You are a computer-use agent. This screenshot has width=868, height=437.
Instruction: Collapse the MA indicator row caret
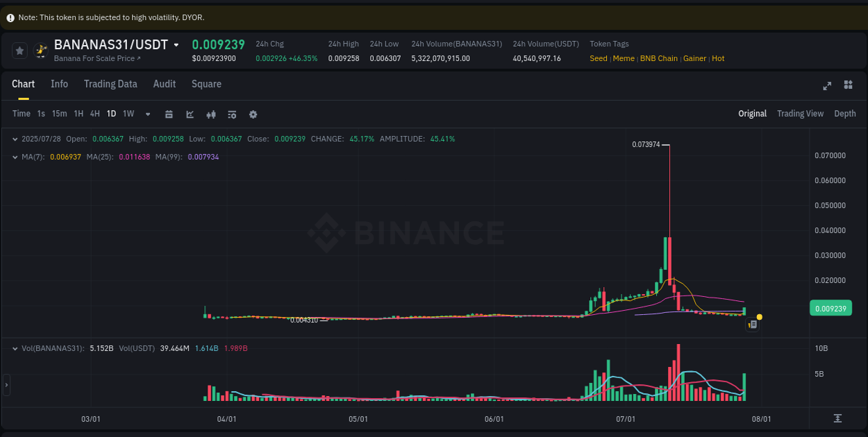point(15,157)
